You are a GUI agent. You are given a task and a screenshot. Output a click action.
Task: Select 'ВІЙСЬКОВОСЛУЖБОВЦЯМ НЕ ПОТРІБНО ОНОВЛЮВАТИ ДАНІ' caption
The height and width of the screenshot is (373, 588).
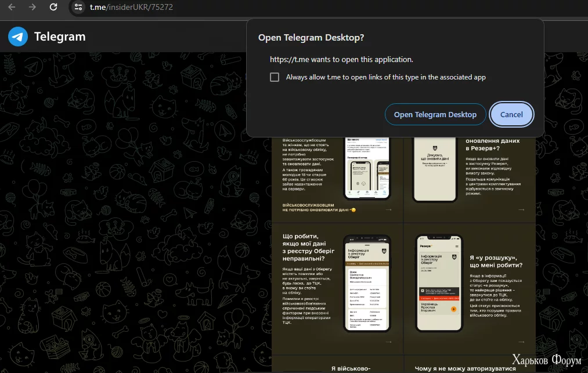(319, 208)
